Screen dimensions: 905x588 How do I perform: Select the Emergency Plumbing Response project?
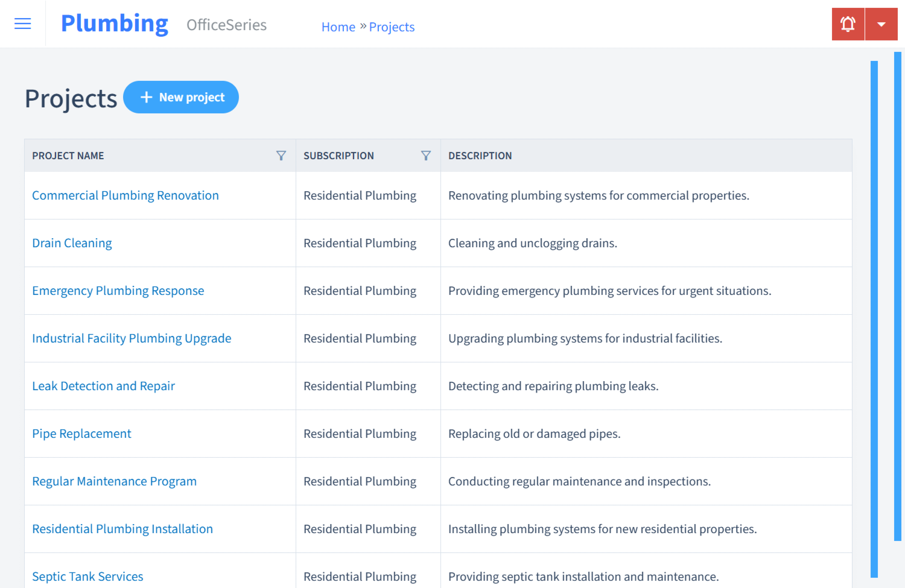click(x=118, y=291)
